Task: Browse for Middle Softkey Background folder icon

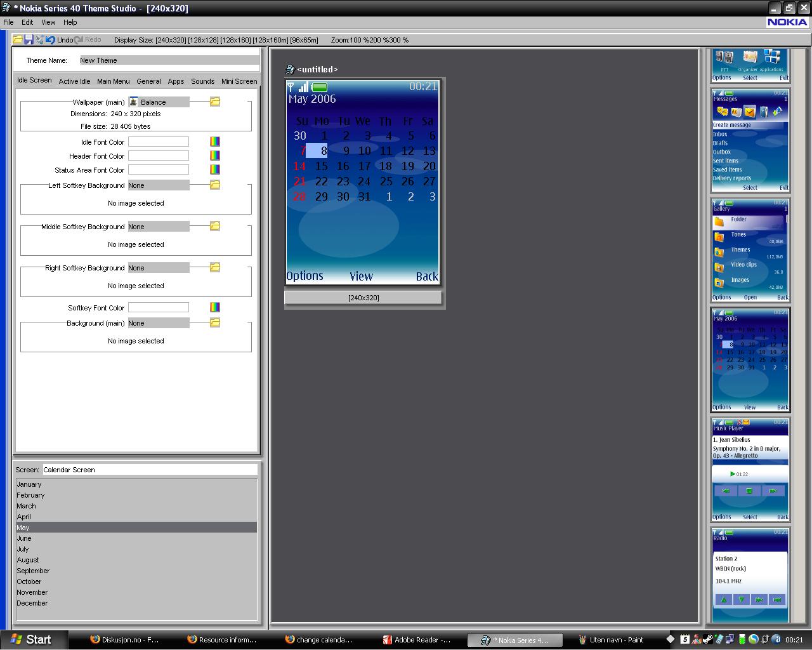Action: (x=215, y=226)
